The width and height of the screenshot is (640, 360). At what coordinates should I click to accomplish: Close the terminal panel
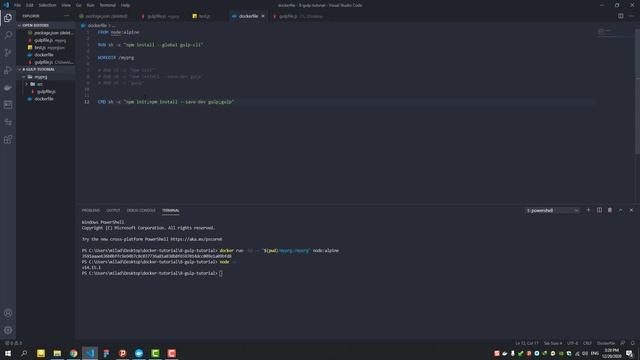(631, 210)
